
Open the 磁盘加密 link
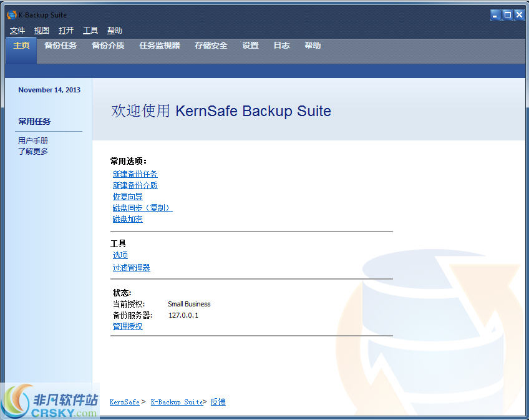127,219
